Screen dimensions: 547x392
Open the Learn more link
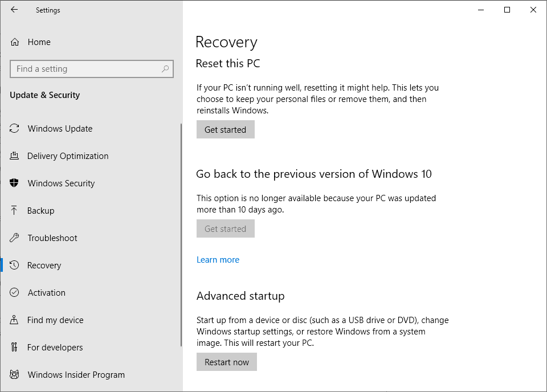click(218, 260)
